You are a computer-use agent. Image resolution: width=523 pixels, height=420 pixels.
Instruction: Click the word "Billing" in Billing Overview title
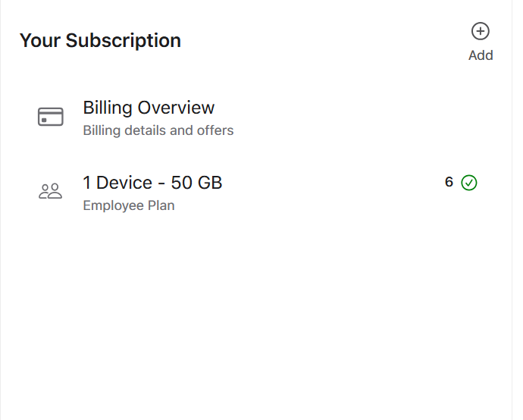(x=108, y=108)
